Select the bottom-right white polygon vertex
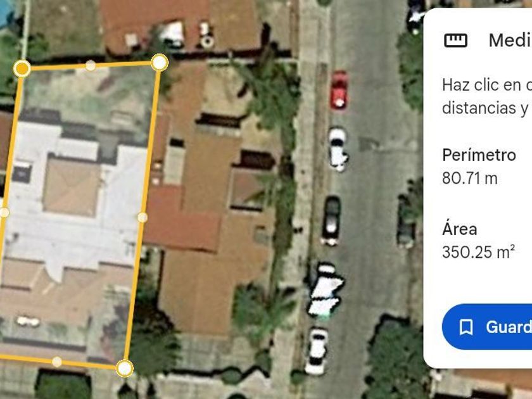The width and height of the screenshot is (532, 399). (x=125, y=369)
